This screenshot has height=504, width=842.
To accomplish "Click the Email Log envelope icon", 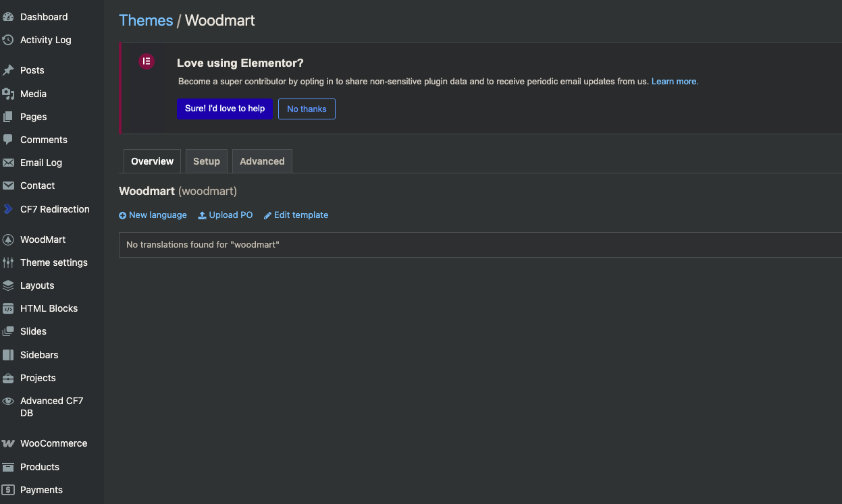I will click(x=8, y=163).
